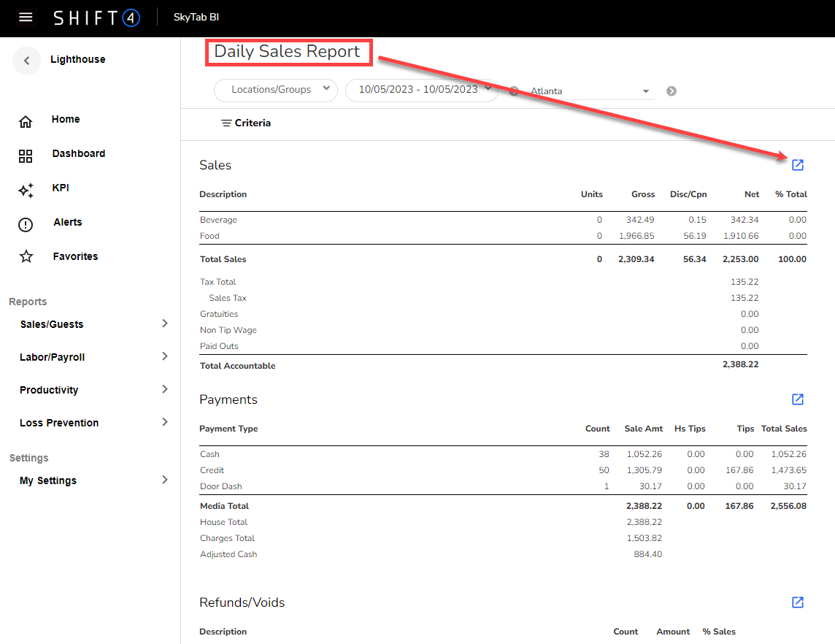The height and width of the screenshot is (644, 835).
Task: Click the Shift4 logo
Action: point(96,18)
